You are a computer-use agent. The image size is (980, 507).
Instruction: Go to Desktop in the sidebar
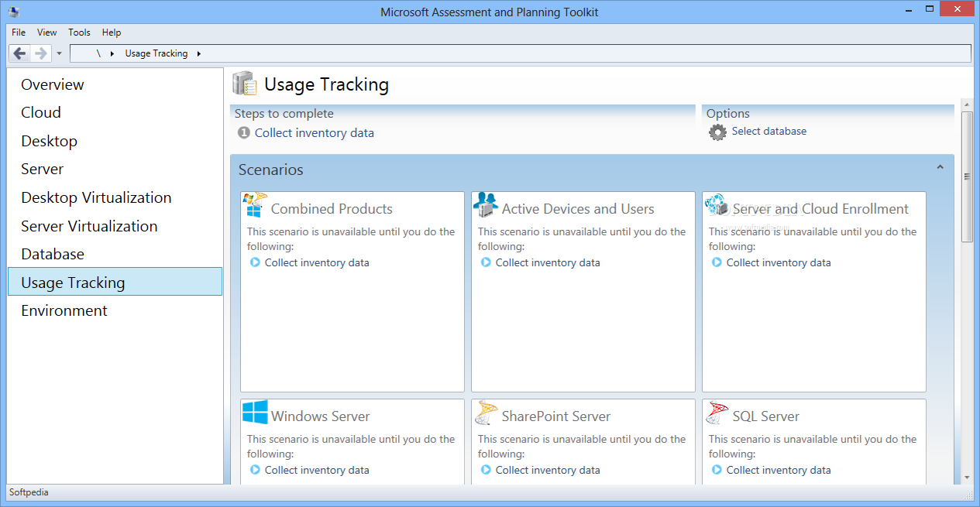click(115, 141)
